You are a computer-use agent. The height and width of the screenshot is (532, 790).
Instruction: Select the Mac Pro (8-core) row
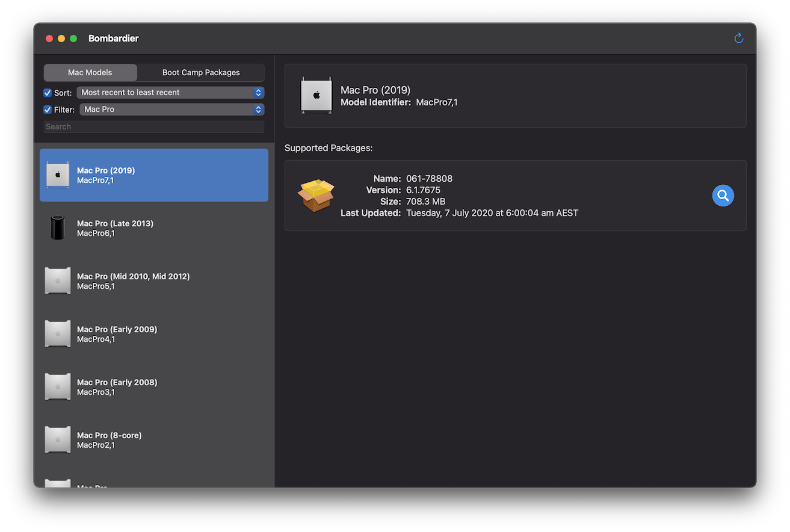click(154, 440)
